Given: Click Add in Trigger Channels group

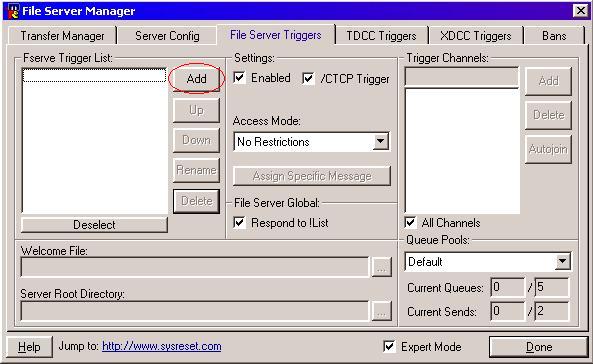Looking at the screenshot, I should tap(548, 81).
